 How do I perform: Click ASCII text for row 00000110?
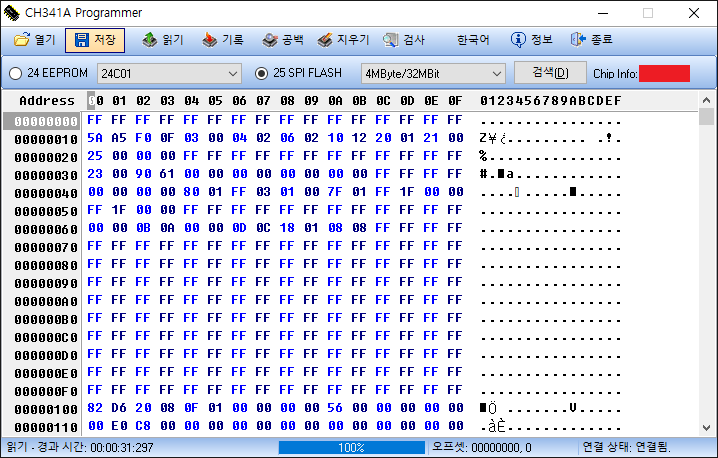pos(551,427)
